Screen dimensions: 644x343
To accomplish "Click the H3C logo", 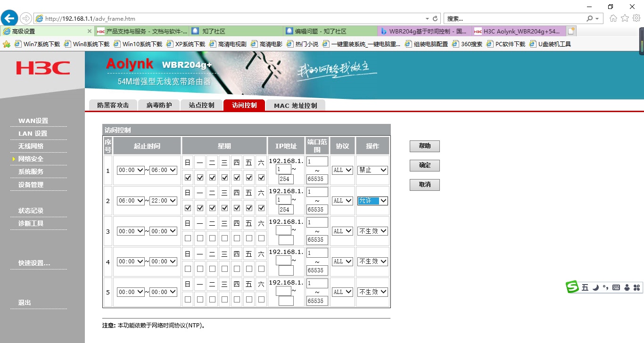I will (43, 68).
